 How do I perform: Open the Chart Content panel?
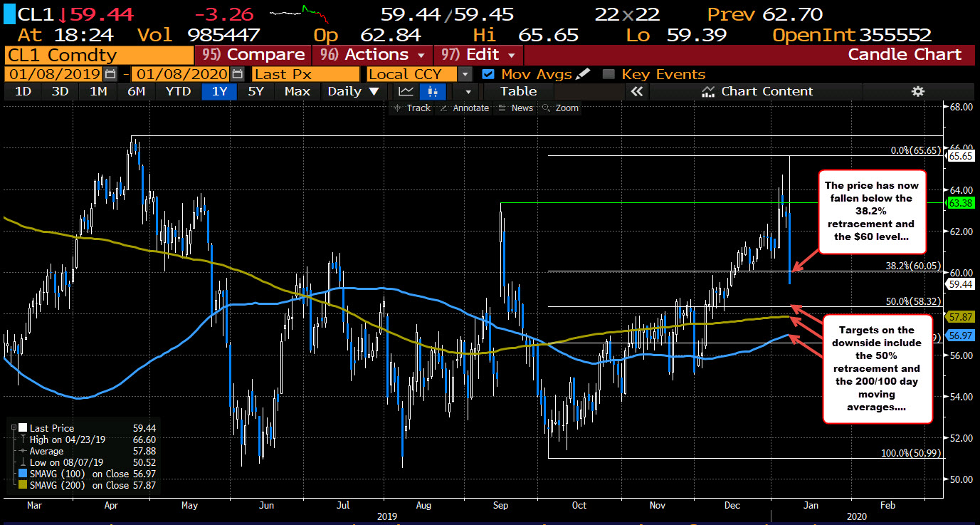757,91
